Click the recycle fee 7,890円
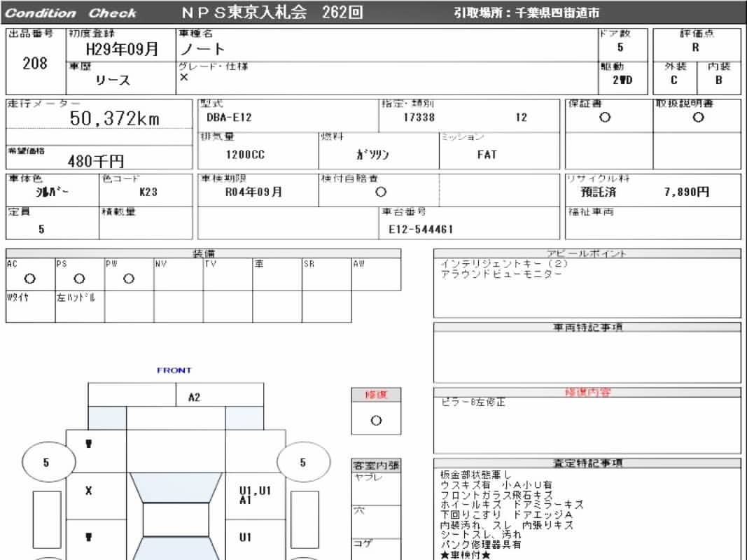 click(x=687, y=192)
